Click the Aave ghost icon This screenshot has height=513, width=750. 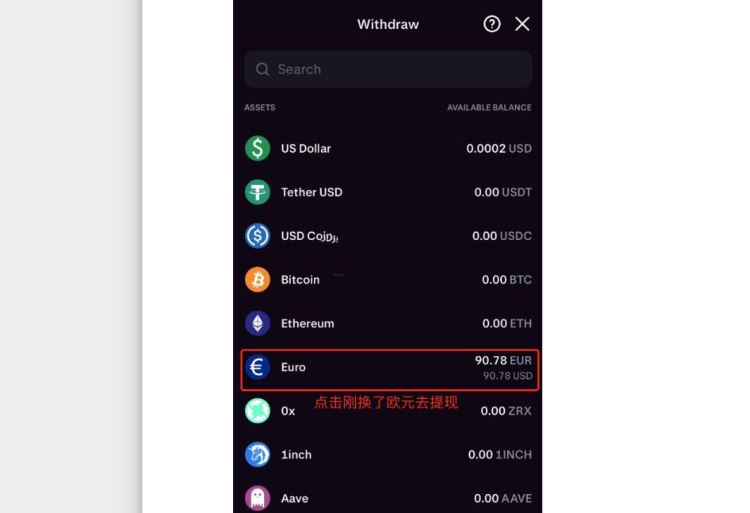coord(257,498)
